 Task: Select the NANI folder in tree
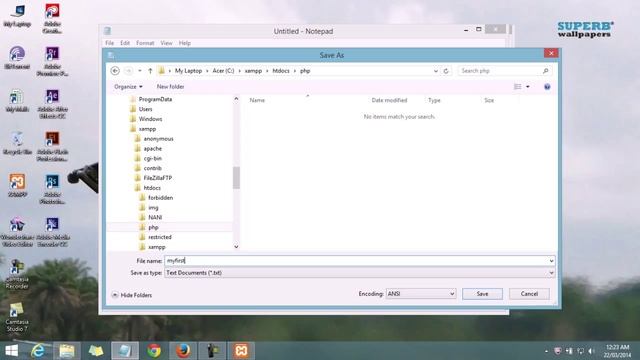pyautogui.click(x=155, y=217)
